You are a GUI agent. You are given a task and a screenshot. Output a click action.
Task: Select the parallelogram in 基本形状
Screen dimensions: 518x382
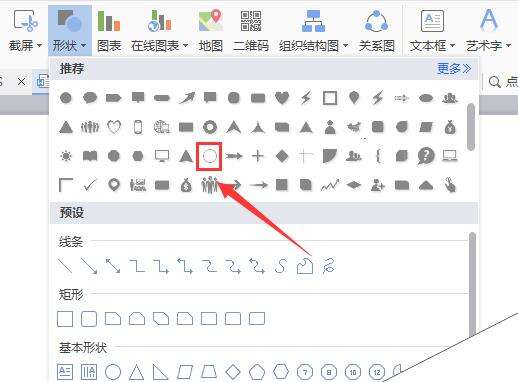coord(185,372)
